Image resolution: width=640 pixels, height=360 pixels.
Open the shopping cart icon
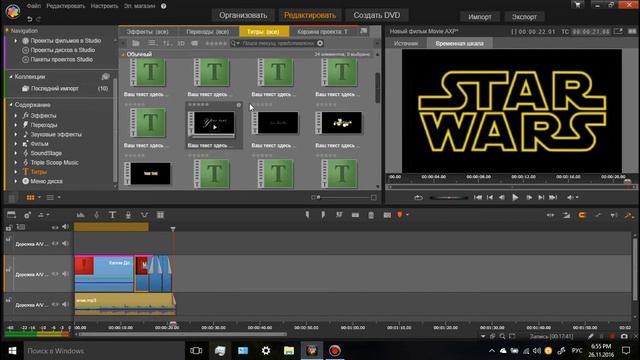(x=578, y=5)
